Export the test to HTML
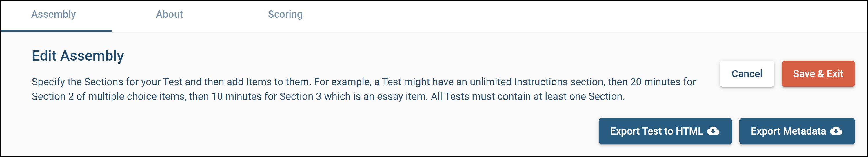868x157 pixels. click(x=665, y=131)
